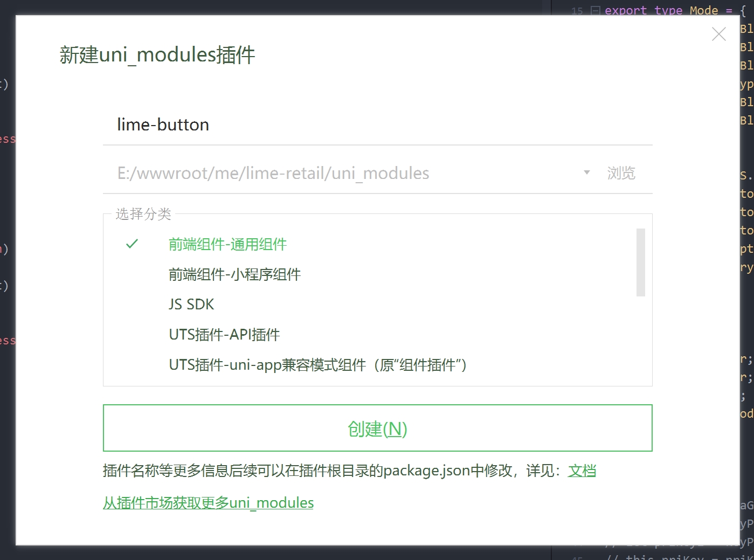This screenshot has width=754, height=560.
Task: Select the 前端组件-小程序组件 category
Action: click(234, 275)
